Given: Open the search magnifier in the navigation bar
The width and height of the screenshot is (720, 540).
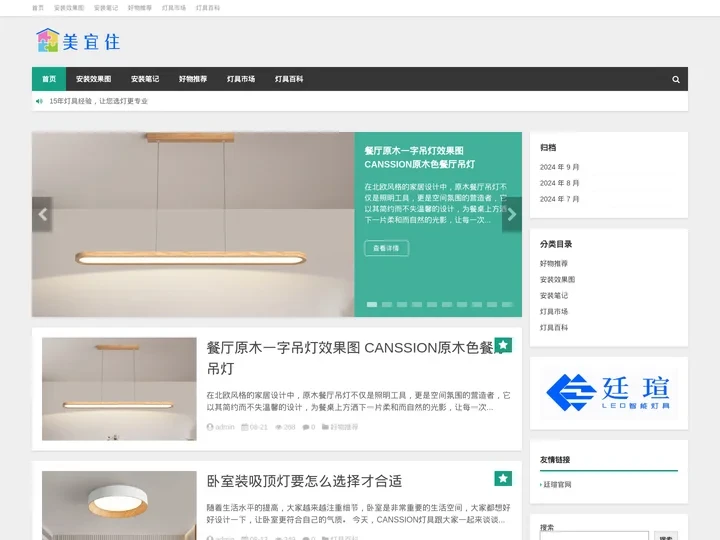Looking at the screenshot, I should 675,79.
